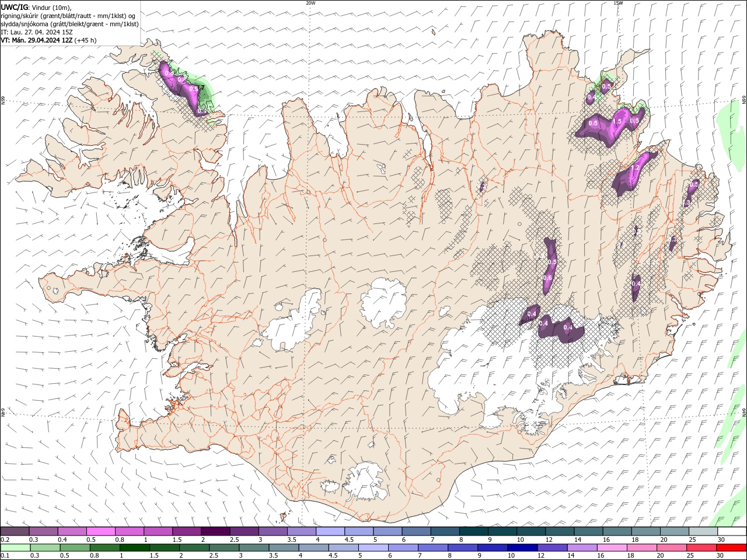
Task: Select the 1–1.5 darkest green rain legend swatch
Action: (x=135, y=548)
